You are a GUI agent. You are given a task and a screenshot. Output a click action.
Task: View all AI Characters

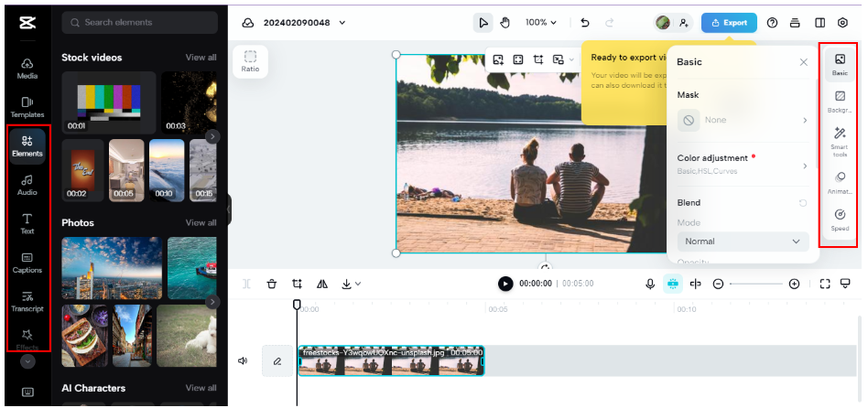[x=201, y=388]
